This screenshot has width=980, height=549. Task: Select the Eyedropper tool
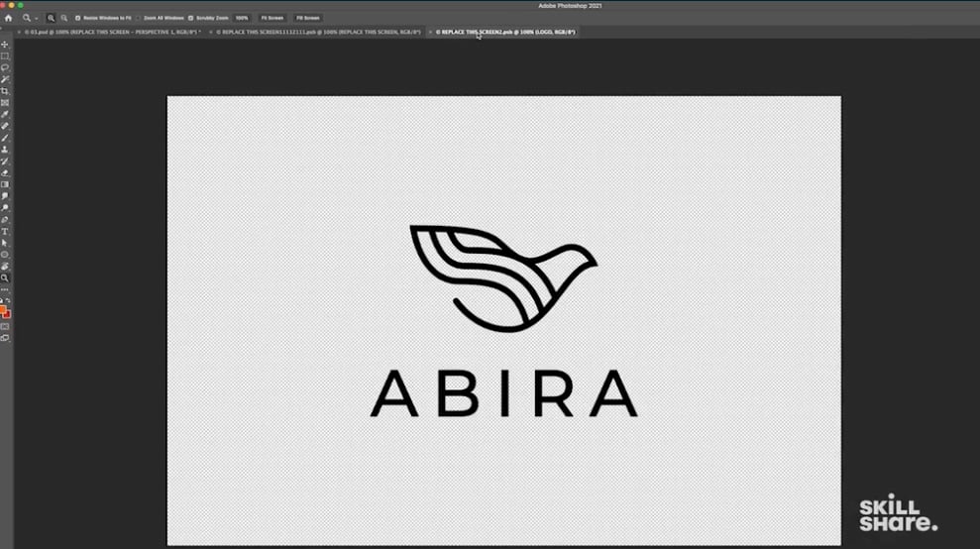point(5,114)
